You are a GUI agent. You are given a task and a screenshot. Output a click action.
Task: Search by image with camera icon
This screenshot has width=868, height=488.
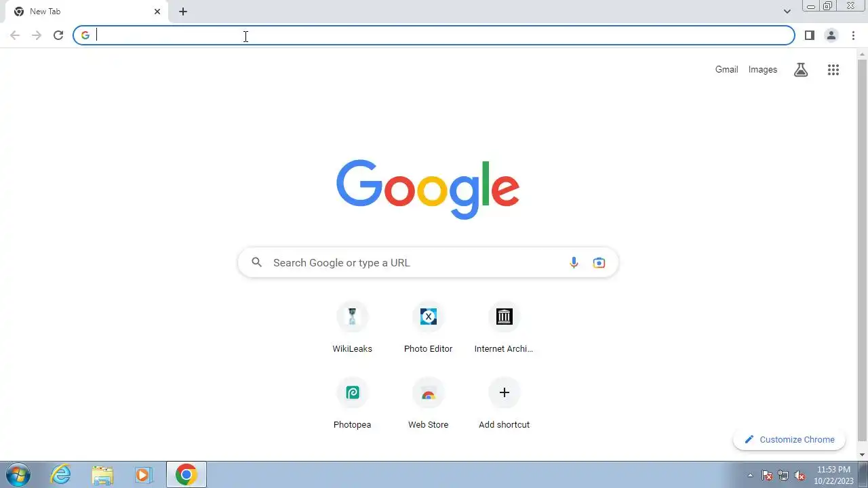[x=599, y=262]
